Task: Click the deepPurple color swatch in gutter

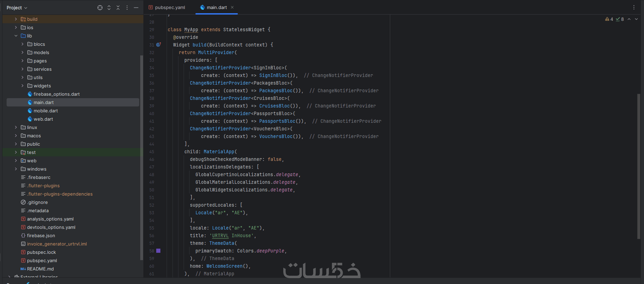Action: [158, 251]
